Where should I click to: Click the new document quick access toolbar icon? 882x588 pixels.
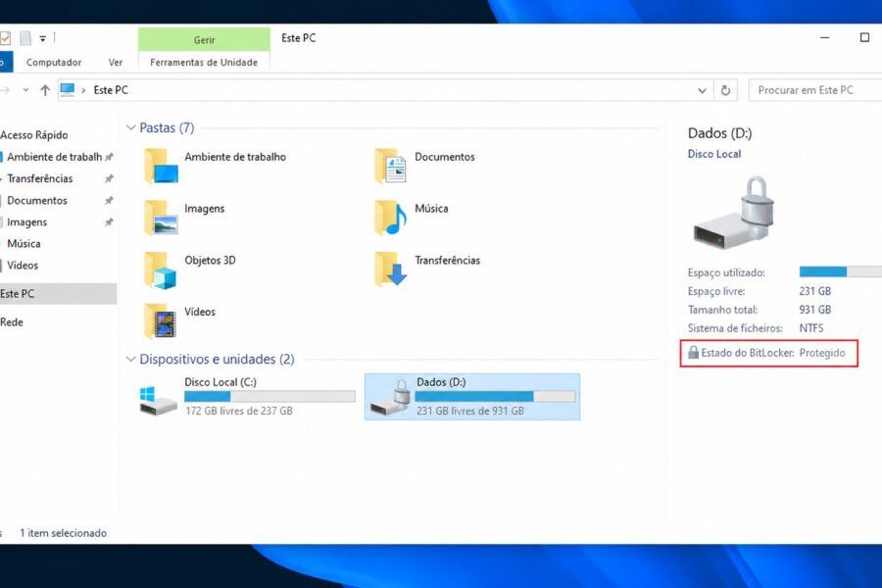click(x=25, y=38)
